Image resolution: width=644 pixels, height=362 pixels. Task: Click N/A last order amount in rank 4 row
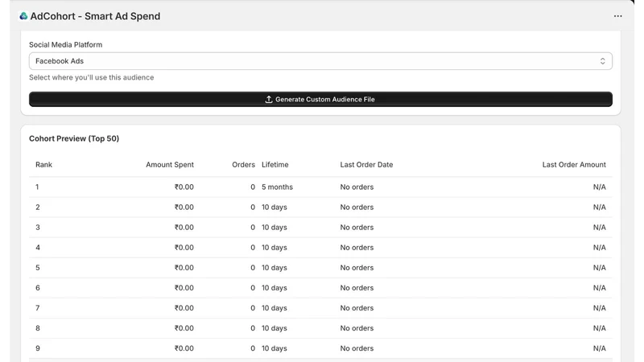(x=599, y=248)
